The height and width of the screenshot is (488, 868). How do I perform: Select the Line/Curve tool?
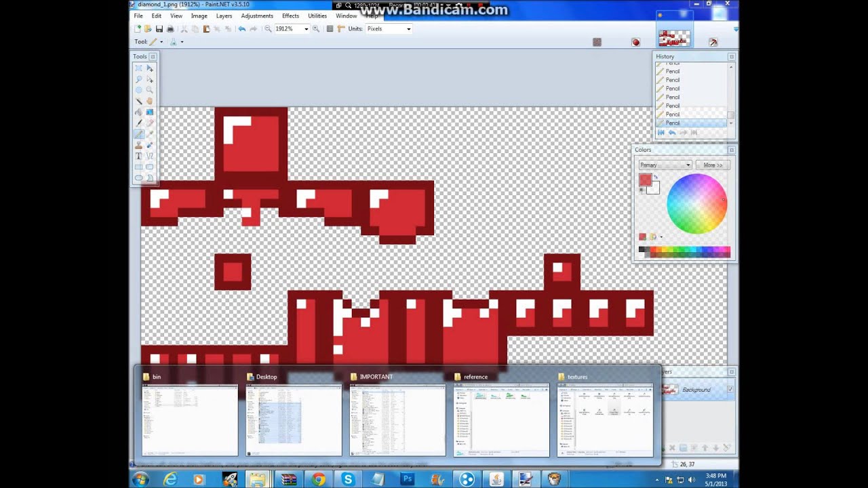pos(150,156)
